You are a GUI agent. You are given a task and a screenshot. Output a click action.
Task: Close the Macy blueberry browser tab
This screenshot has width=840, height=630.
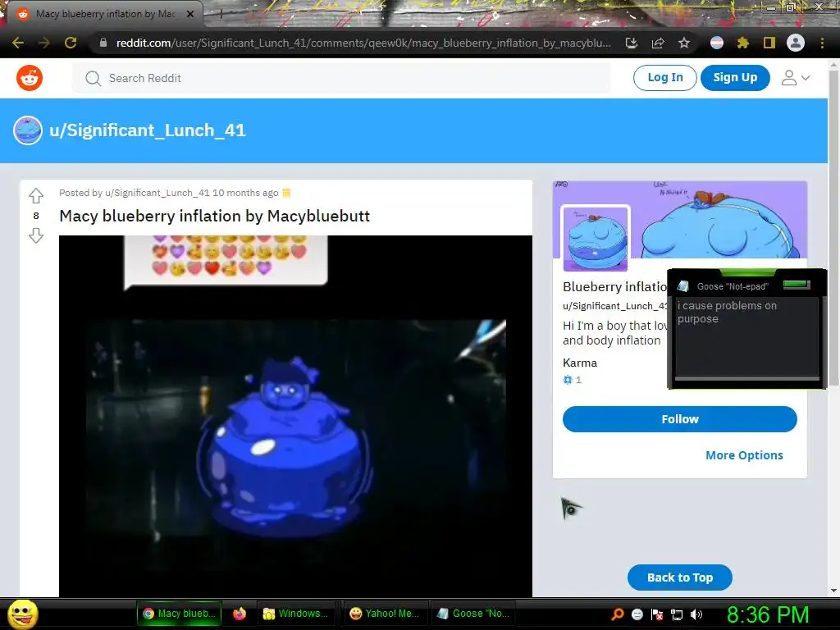190,14
